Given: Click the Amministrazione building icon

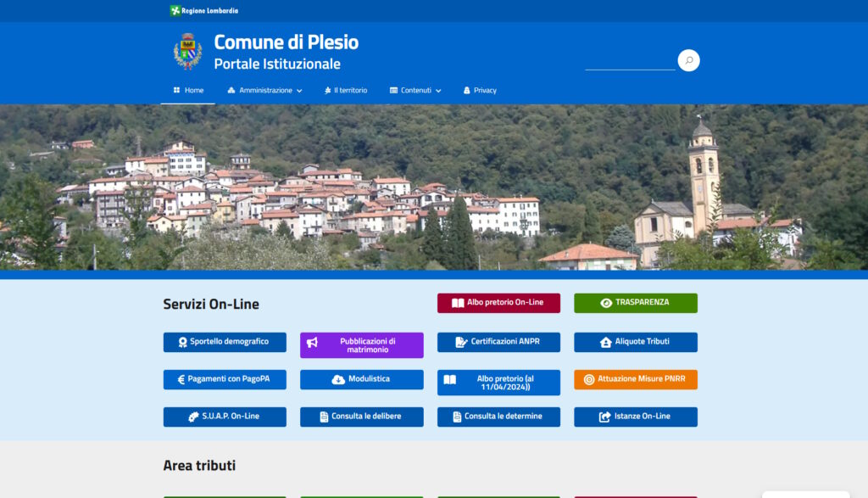Looking at the screenshot, I should [x=231, y=90].
